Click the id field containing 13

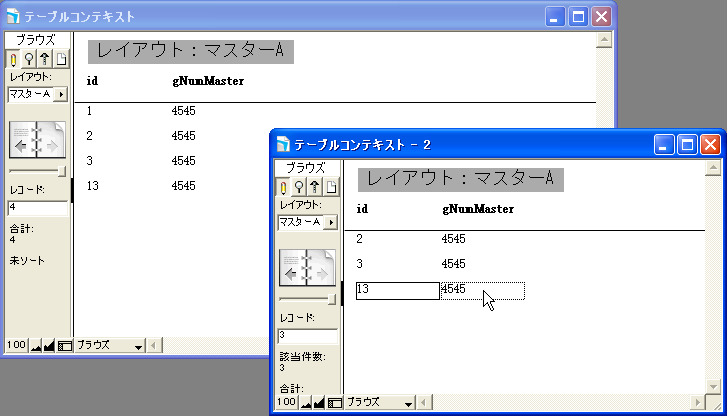click(397, 290)
